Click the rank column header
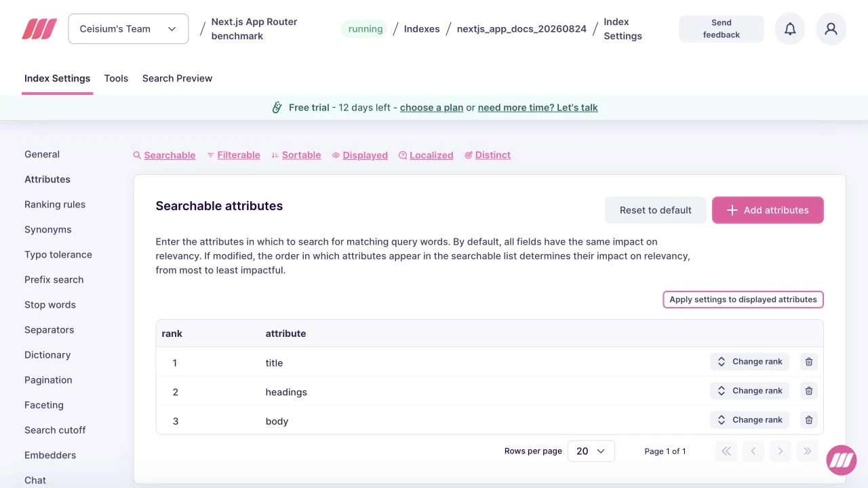 (x=172, y=333)
